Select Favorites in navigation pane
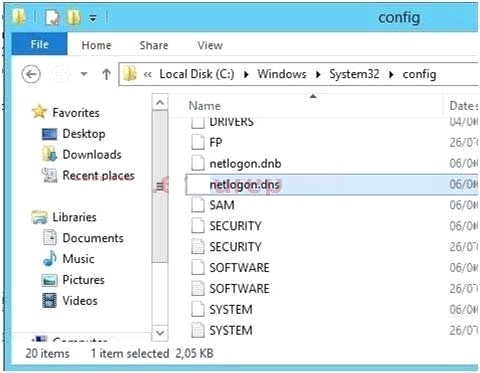 click(x=76, y=113)
